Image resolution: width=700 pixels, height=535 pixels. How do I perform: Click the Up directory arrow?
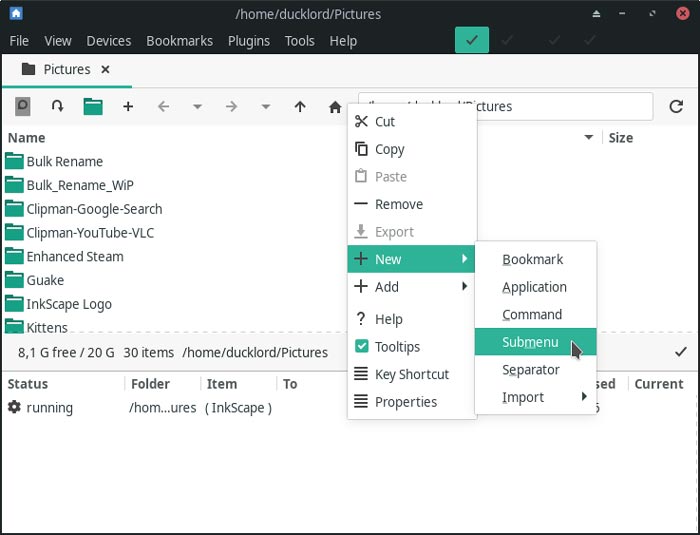tap(300, 107)
